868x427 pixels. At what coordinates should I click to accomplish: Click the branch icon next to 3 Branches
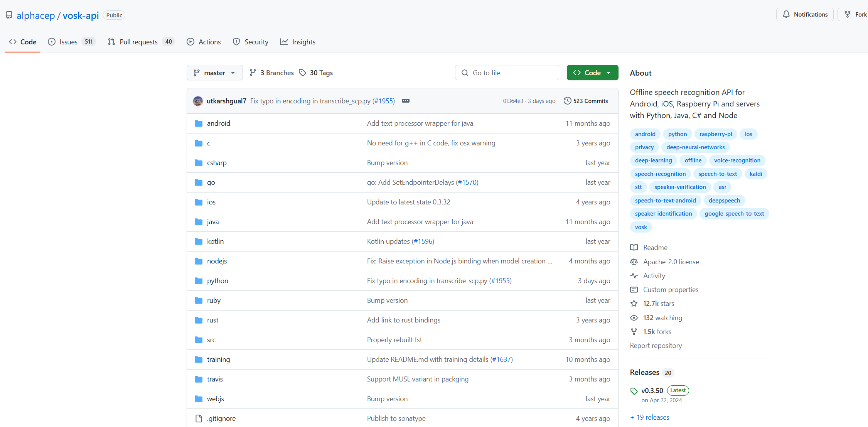(253, 73)
